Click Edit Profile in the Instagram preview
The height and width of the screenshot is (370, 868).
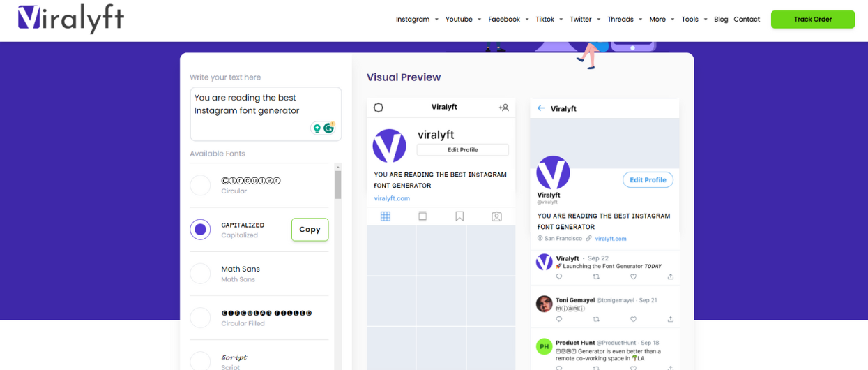click(x=463, y=149)
